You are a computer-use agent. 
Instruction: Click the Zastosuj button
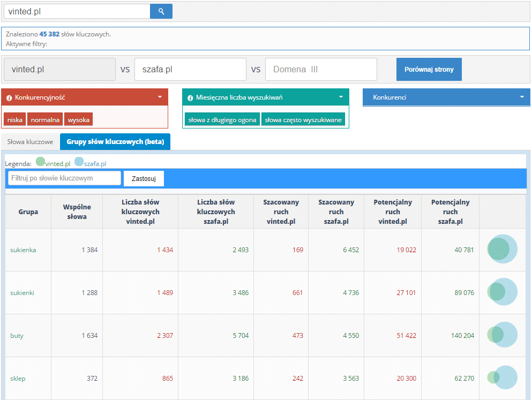[144, 178]
